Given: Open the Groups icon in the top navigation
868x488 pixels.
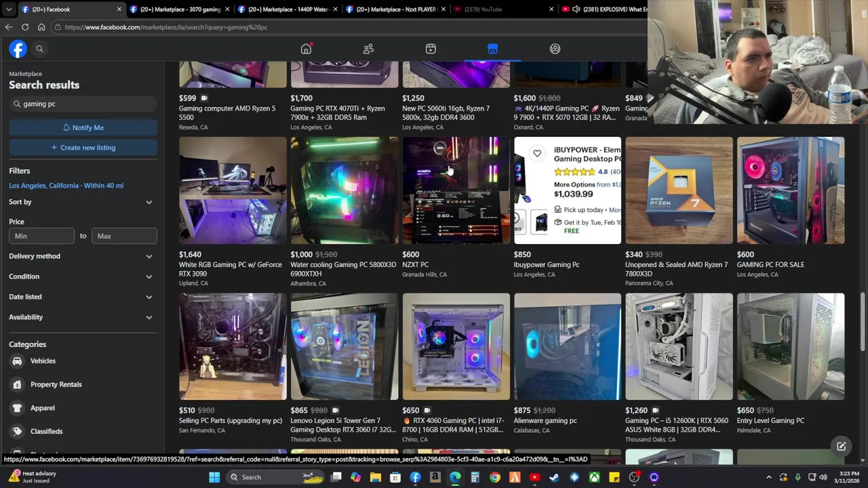Looking at the screenshot, I should coord(555,49).
